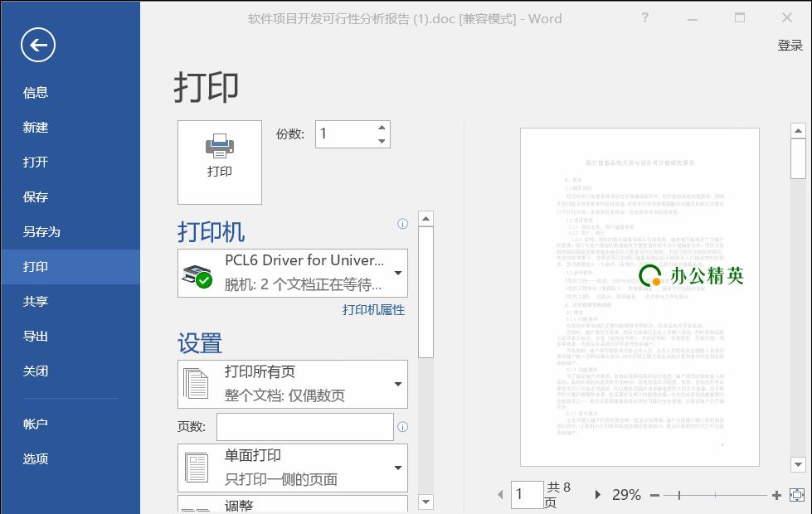Switch to the 导出 sidebar item
This screenshot has height=514, width=812.
pos(36,336)
